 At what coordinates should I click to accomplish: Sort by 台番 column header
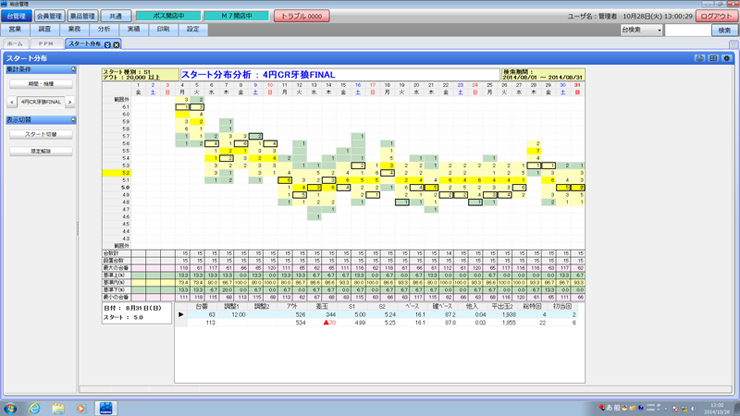(x=202, y=306)
